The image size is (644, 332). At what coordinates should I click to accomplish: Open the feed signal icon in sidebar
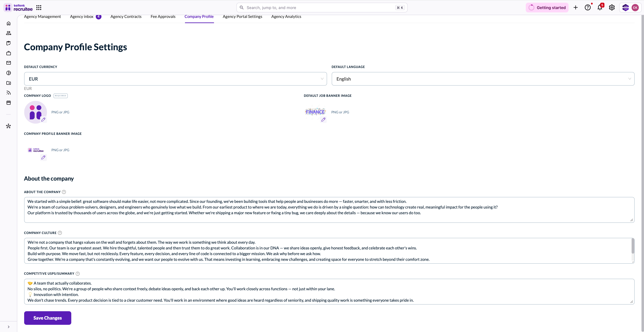9,93
